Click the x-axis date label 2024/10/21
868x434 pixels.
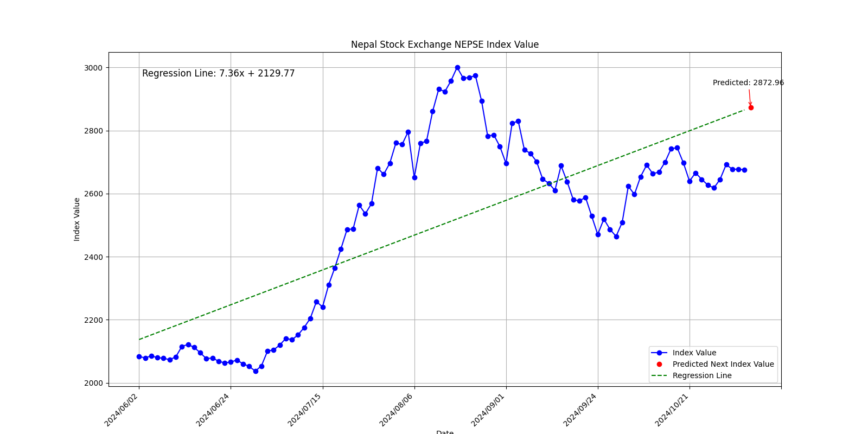pos(672,410)
